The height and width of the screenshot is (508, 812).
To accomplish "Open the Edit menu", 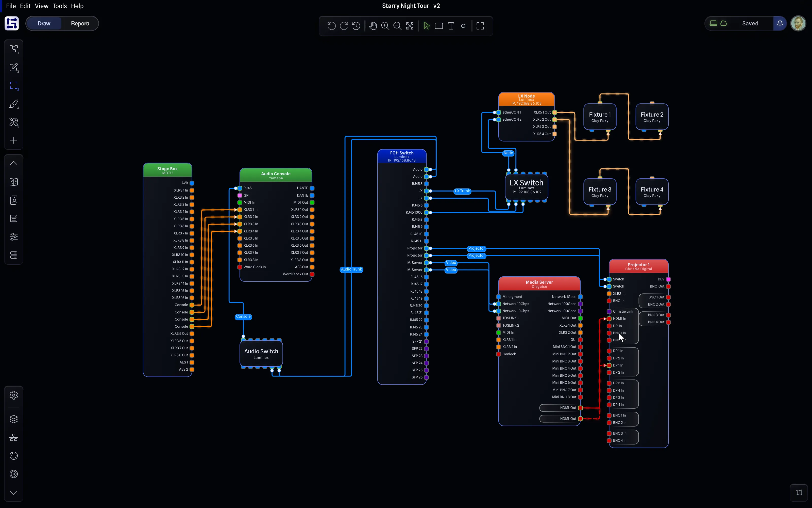I will coord(25,6).
